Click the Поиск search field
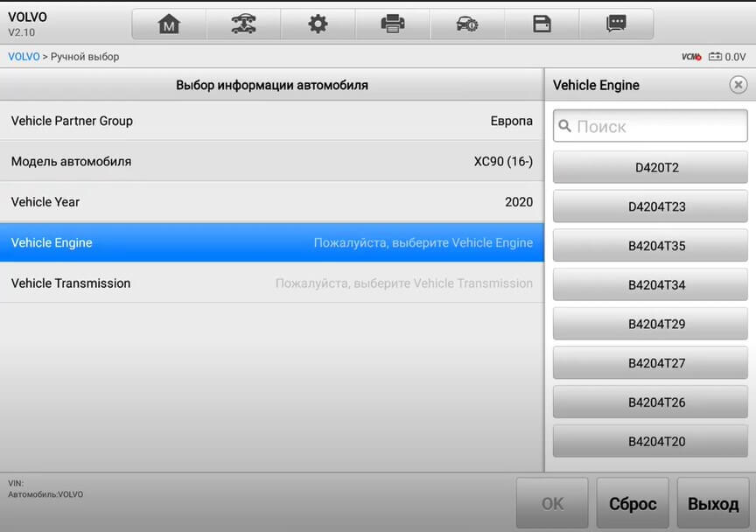Image resolution: width=756 pixels, height=532 pixels. tap(650, 126)
